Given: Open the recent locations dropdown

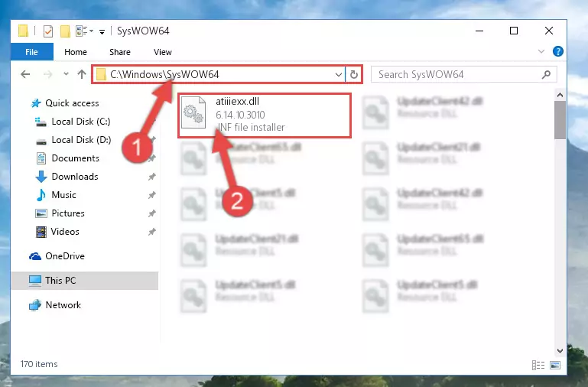Looking at the screenshot, I should tap(66, 74).
